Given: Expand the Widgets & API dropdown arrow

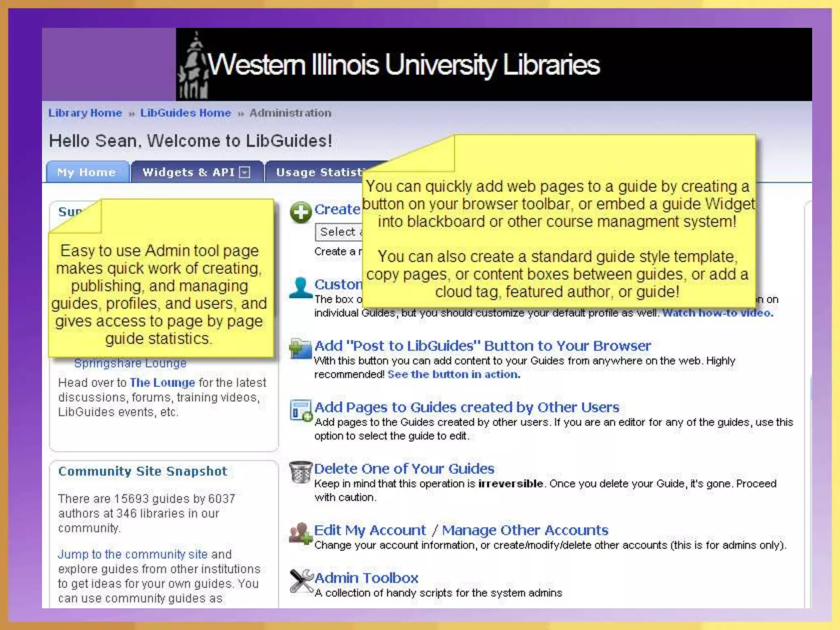Looking at the screenshot, I should [x=245, y=172].
